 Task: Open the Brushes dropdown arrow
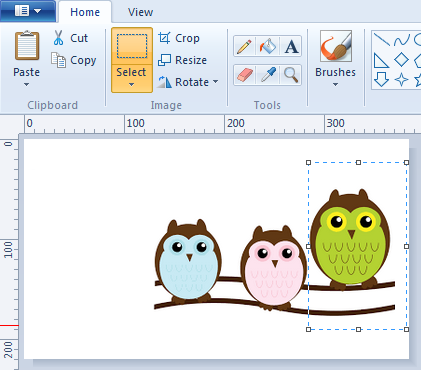point(335,85)
